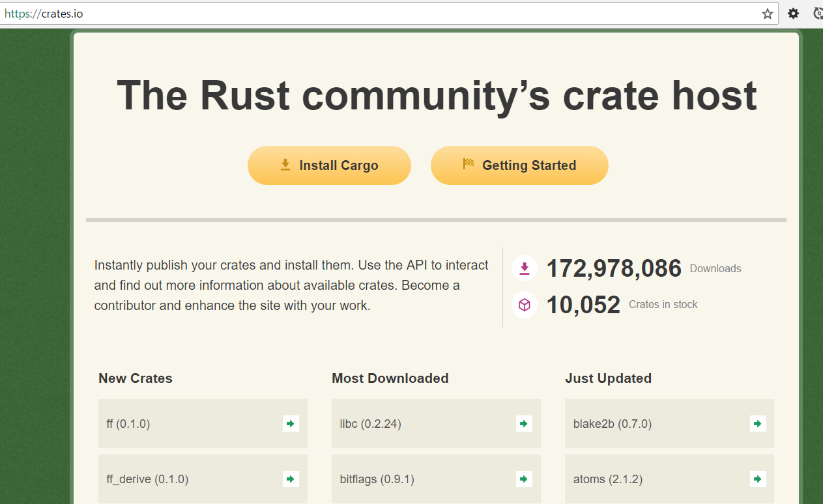Click the green arrow for ff (0.1.0)

point(291,424)
